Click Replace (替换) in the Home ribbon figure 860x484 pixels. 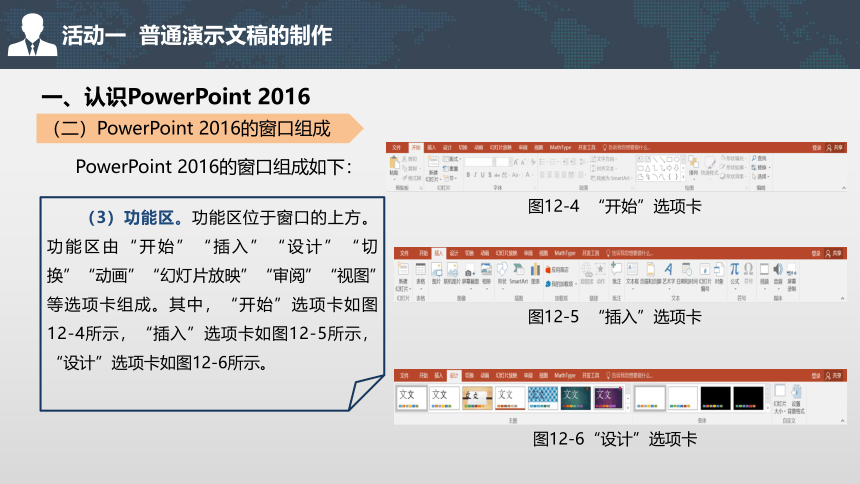coord(761,167)
